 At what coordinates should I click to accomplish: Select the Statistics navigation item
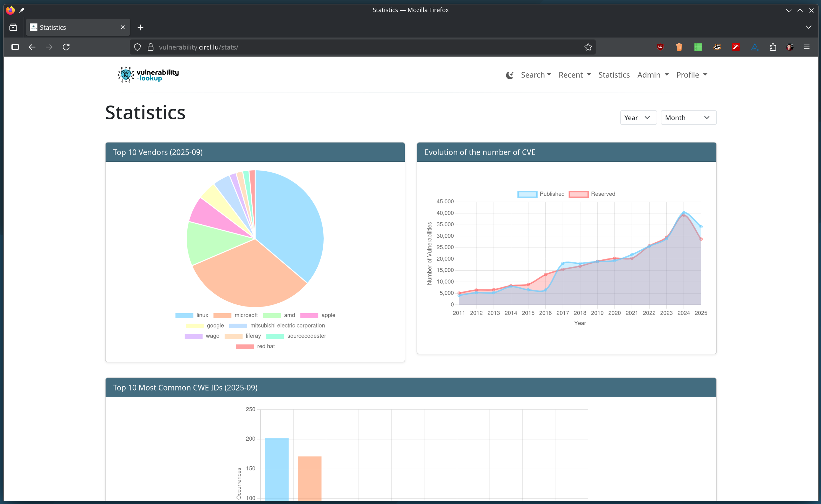tap(614, 75)
